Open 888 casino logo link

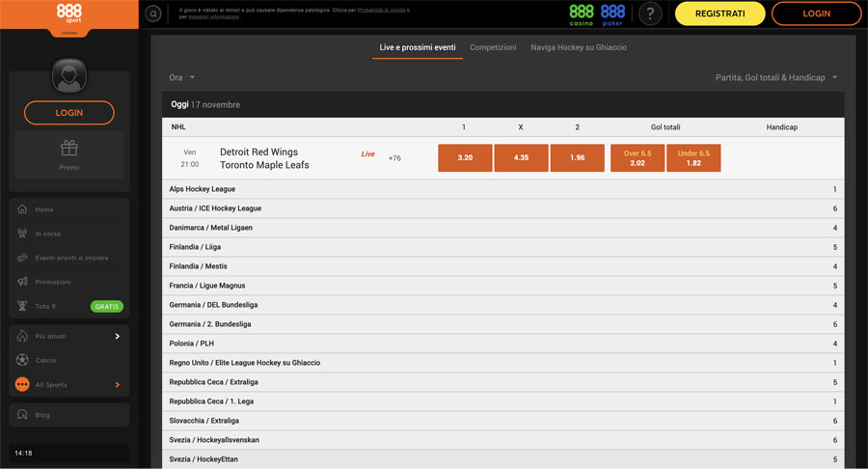pos(582,14)
